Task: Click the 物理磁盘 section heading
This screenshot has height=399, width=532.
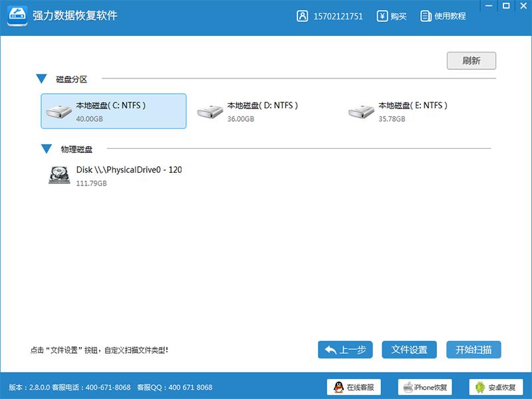Action: click(x=76, y=150)
